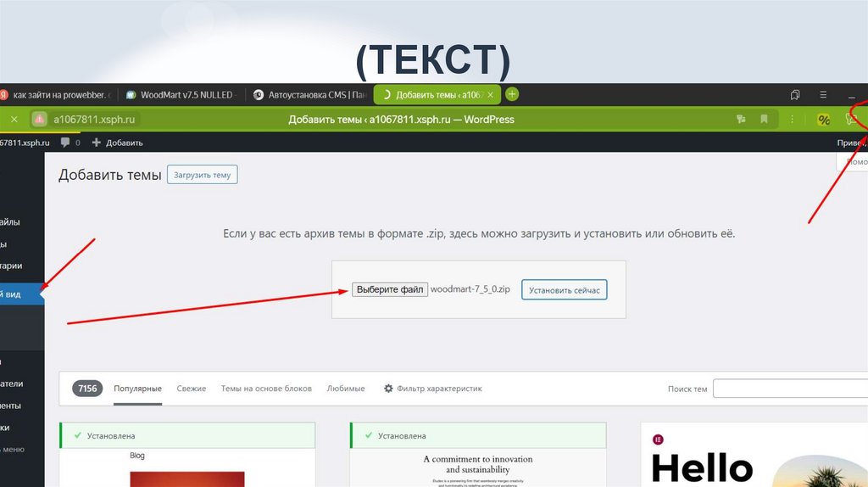Select the 'Любимые' themes tab
Image resolution: width=868 pixels, height=487 pixels.
point(346,389)
